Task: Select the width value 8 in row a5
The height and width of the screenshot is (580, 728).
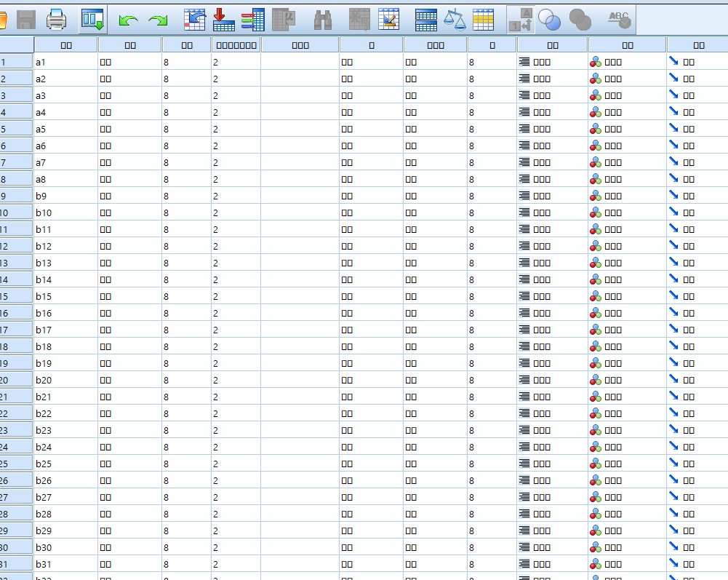Action: [186, 130]
